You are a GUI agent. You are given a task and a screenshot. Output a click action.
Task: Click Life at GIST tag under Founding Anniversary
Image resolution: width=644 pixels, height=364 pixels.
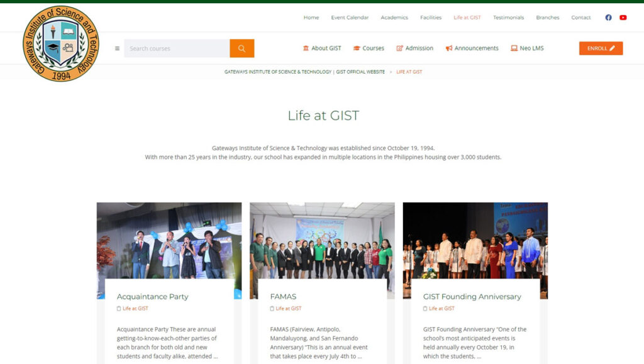pyautogui.click(x=441, y=309)
